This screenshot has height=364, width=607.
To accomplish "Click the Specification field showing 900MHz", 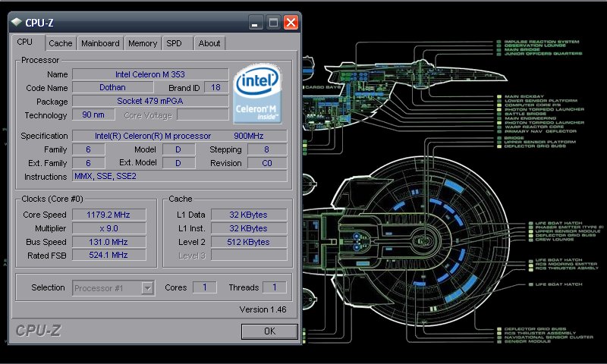I will tap(180, 136).
